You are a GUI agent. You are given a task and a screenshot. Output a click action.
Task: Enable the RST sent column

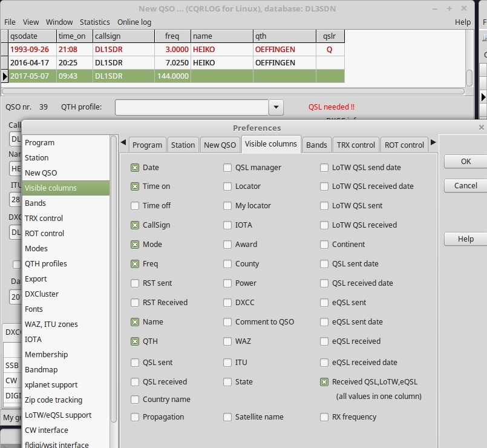[x=135, y=283]
